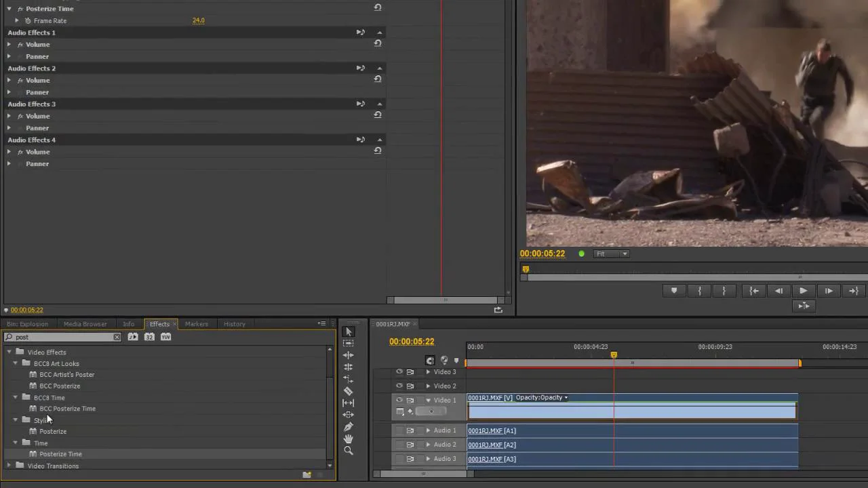Select the Rolling Edit tool
Screen dimensions: 868x488
click(349, 367)
